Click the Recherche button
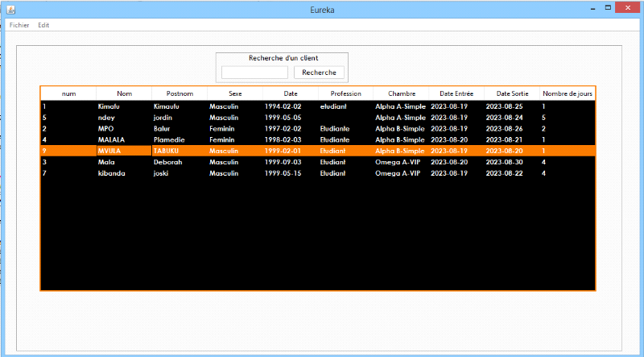644x357 pixels. (x=320, y=73)
